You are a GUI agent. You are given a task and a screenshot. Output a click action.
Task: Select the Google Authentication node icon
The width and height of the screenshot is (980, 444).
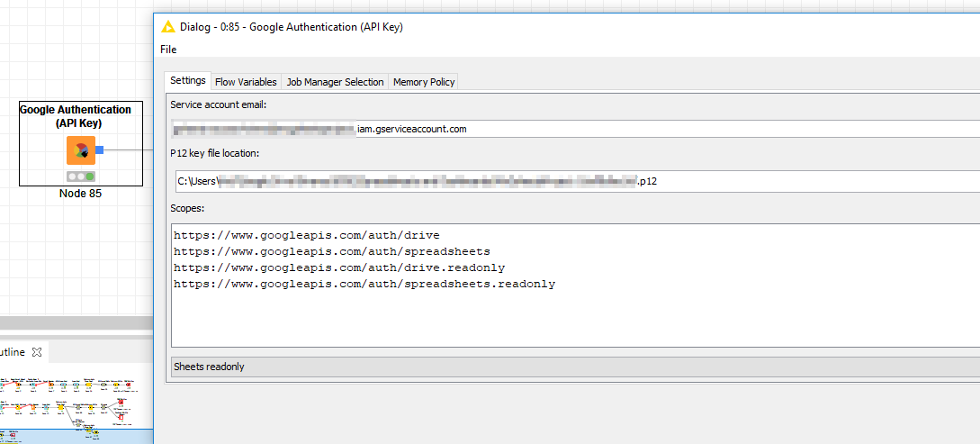pyautogui.click(x=81, y=150)
